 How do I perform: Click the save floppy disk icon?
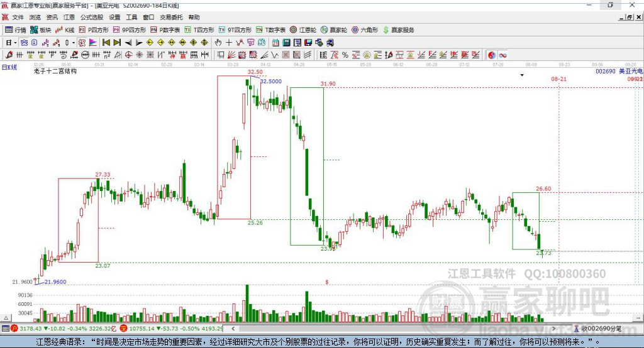(x=308, y=43)
